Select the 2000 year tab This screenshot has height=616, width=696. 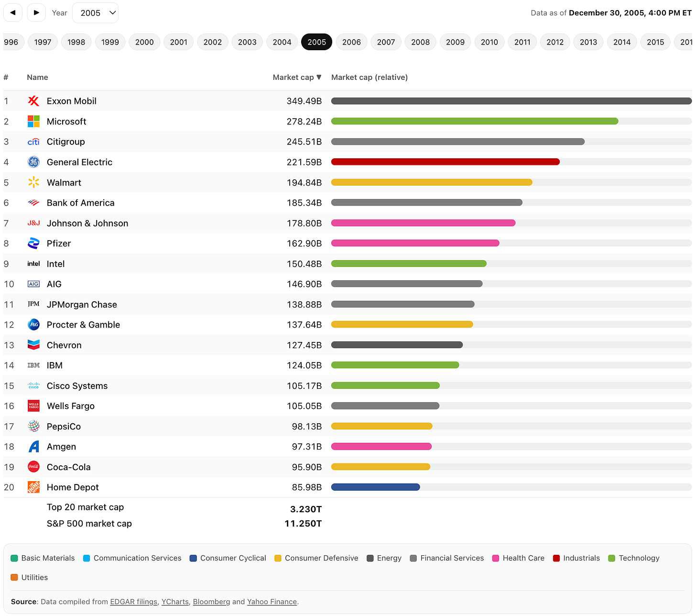144,42
